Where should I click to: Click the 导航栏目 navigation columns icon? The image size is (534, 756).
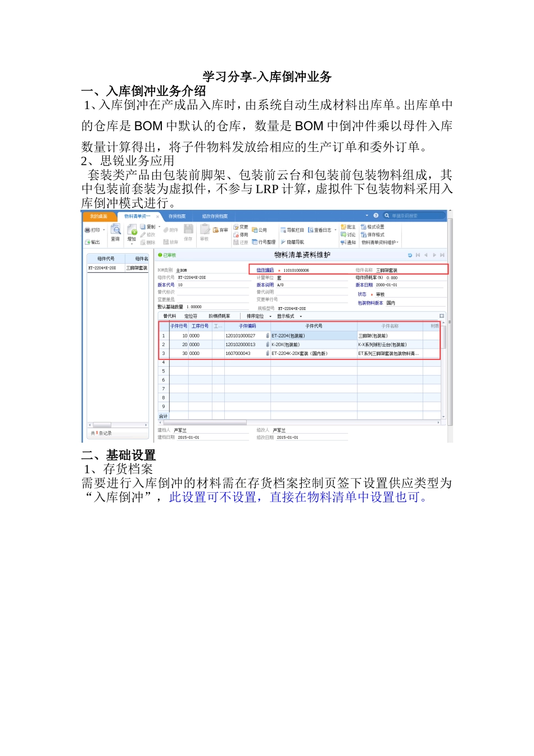283,230
